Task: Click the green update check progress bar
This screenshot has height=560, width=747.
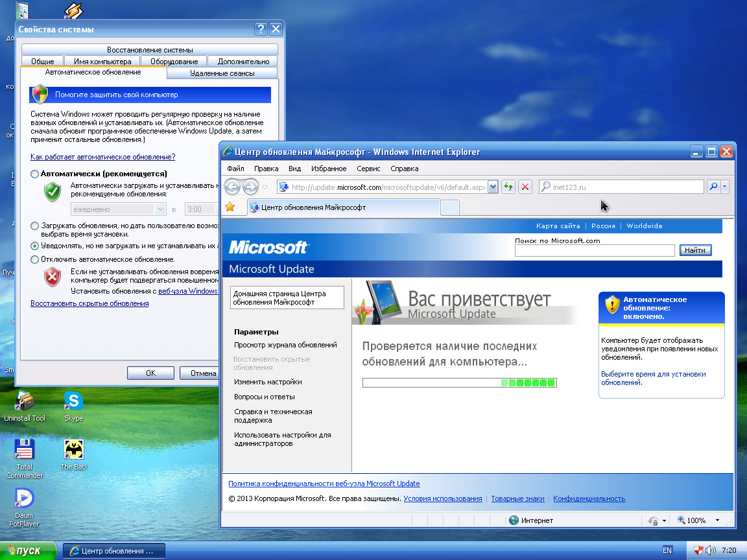Action: pyautogui.click(x=459, y=382)
